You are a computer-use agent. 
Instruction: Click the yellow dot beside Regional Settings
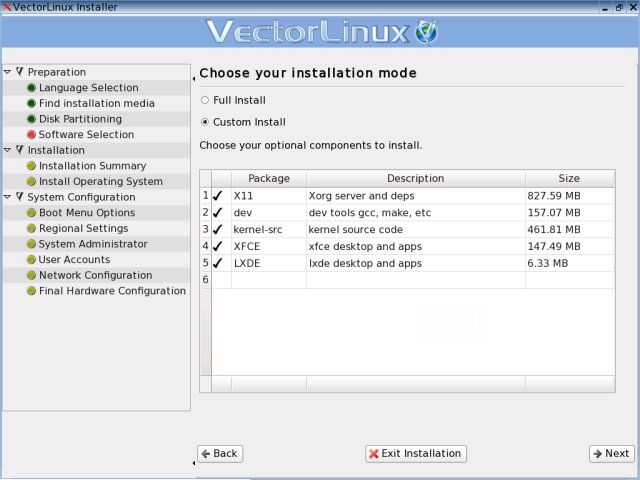point(31,229)
